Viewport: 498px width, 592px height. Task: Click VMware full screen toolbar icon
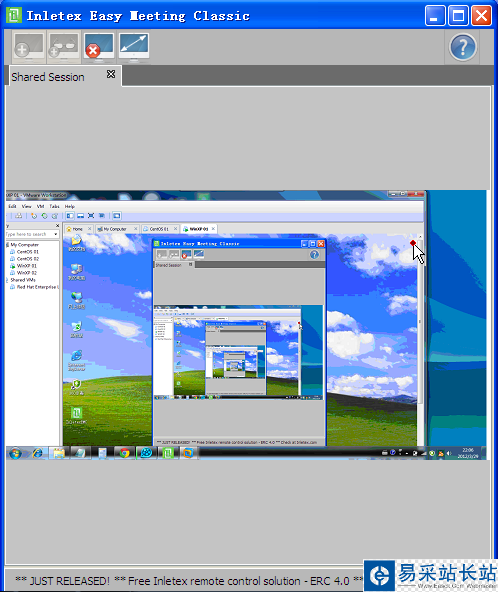point(91,216)
